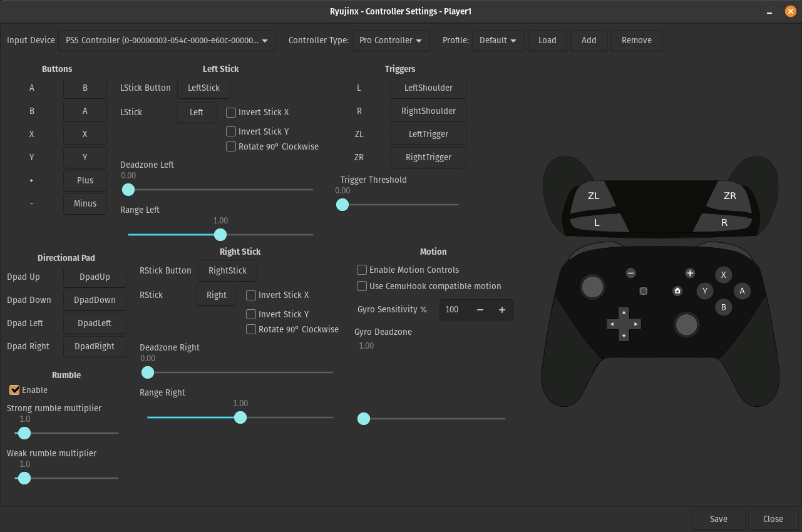Click the A face button on controller image
The width and height of the screenshot is (802, 532).
coord(743,290)
